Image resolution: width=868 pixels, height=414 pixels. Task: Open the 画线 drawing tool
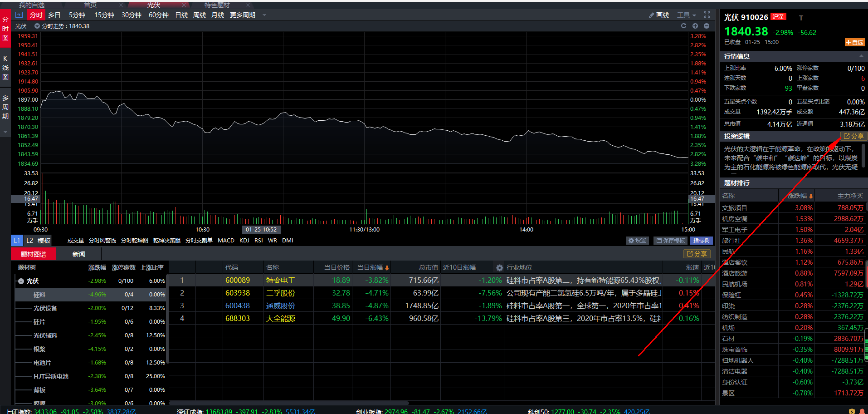click(x=659, y=15)
